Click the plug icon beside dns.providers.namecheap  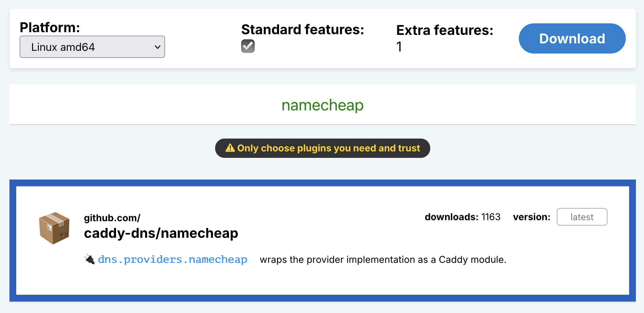pyautogui.click(x=90, y=259)
